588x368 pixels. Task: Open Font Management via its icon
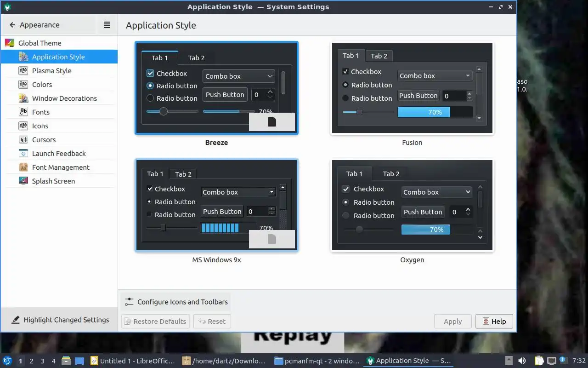[23, 167]
